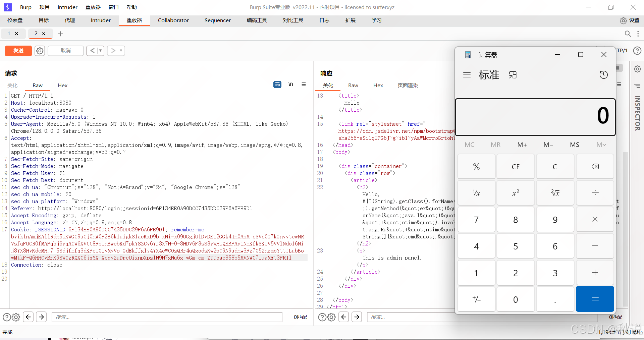The image size is (644, 340).
Task: Click the request search input field
Action: pos(167,317)
